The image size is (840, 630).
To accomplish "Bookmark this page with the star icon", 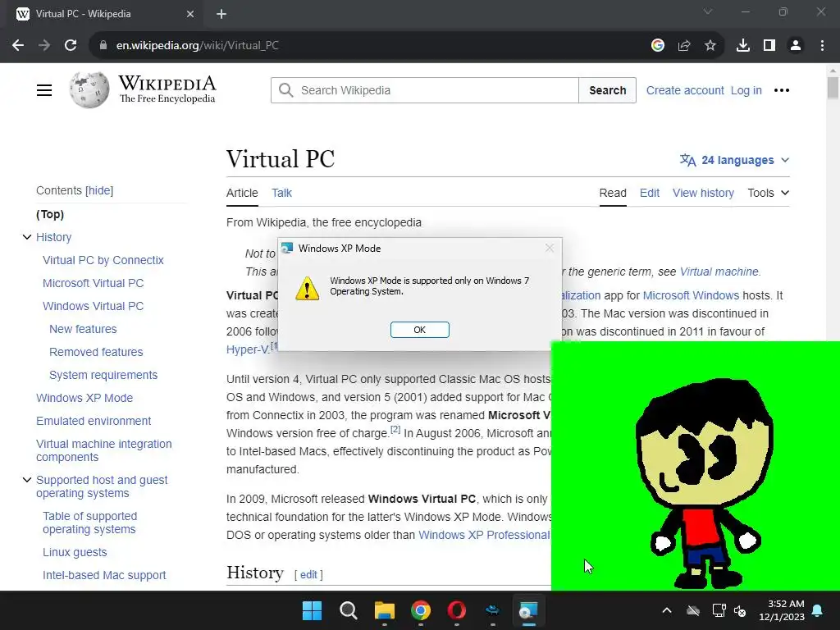I will coord(710,46).
